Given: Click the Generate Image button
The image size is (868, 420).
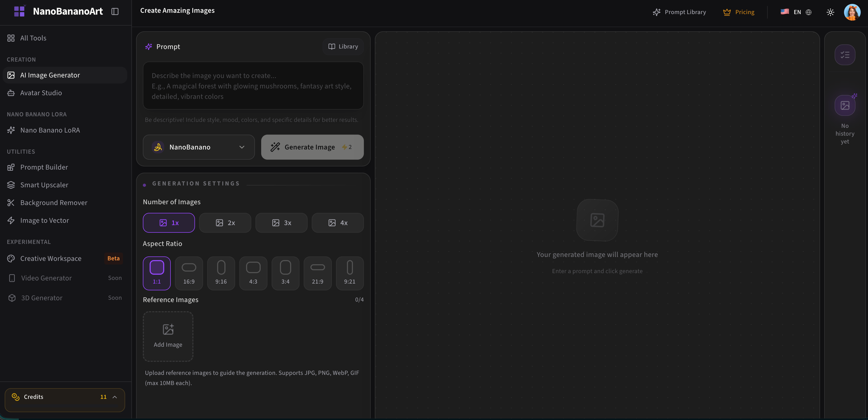Looking at the screenshot, I should (x=312, y=147).
